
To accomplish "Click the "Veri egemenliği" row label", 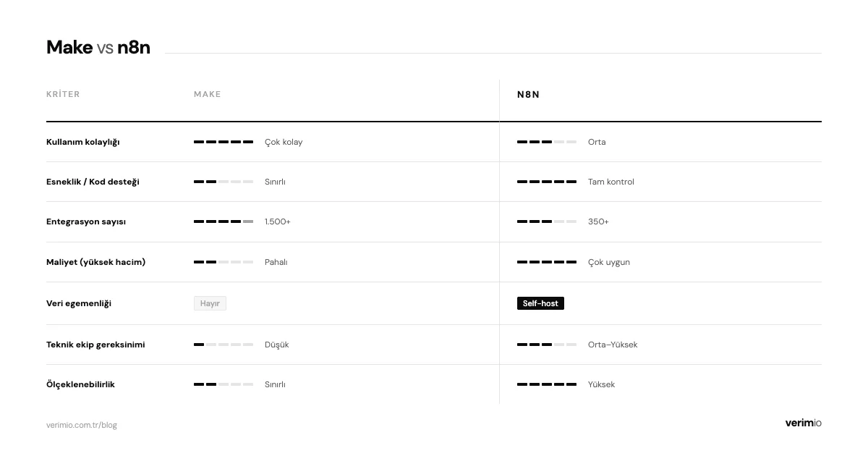I will click(79, 304).
